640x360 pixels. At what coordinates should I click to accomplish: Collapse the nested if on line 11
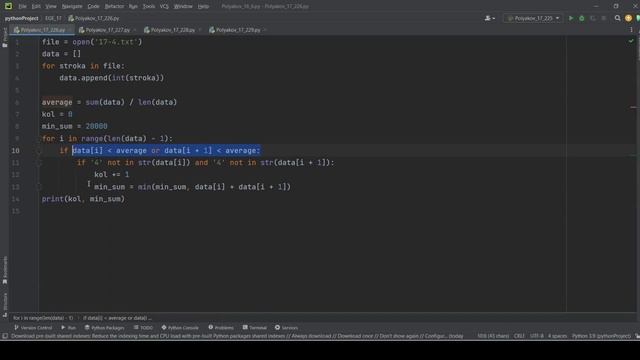pos(40,163)
